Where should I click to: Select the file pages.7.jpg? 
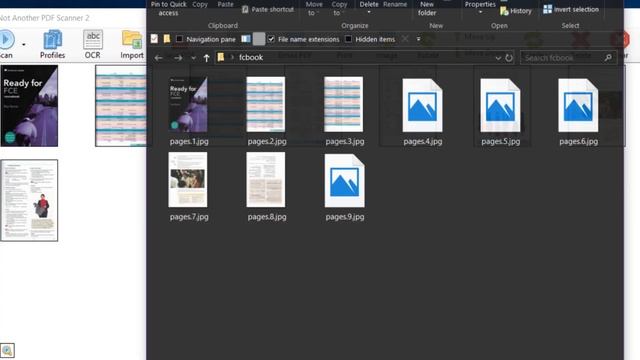[x=189, y=187]
